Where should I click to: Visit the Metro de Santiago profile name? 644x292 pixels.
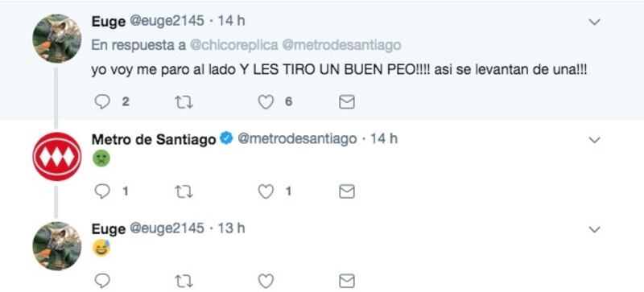click(154, 140)
